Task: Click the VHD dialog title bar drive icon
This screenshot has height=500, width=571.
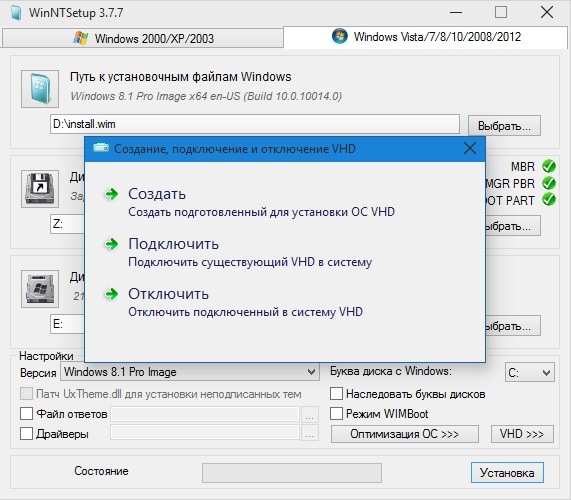Action: [x=101, y=148]
